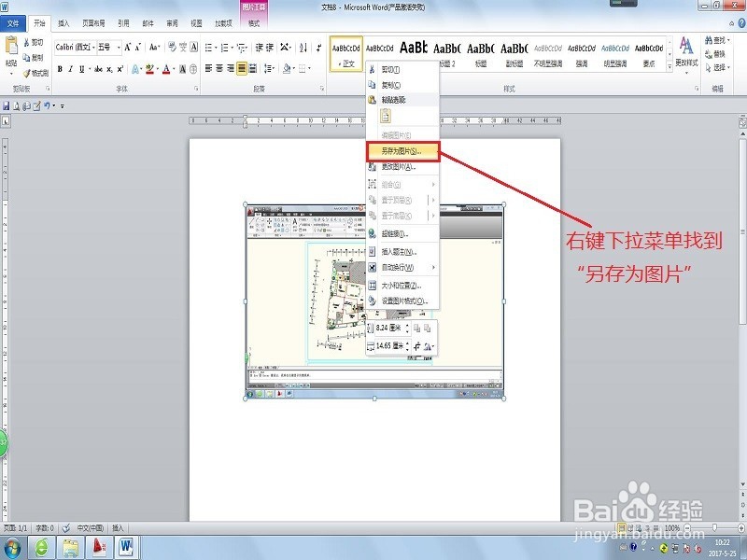Click the Sort (A-Z) button

click(303, 48)
